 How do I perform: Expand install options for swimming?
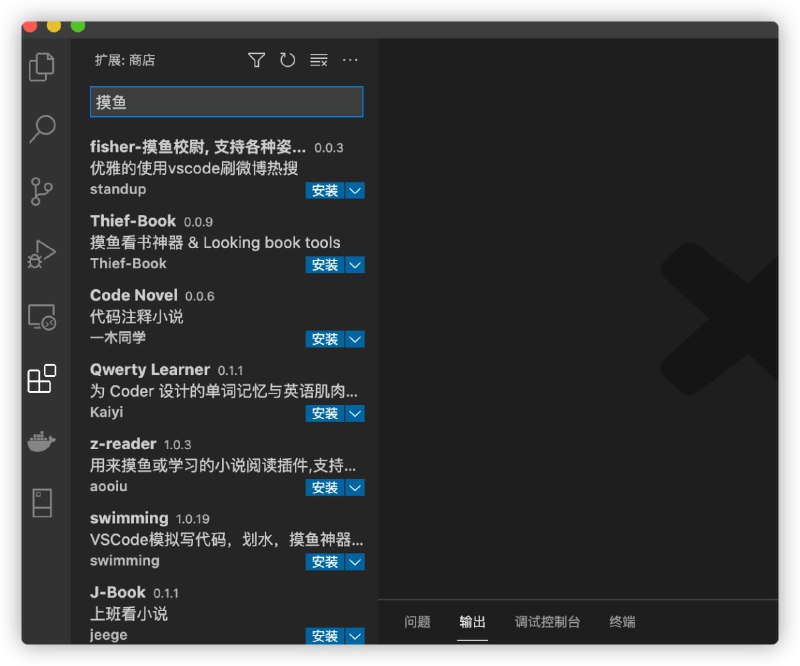point(355,562)
